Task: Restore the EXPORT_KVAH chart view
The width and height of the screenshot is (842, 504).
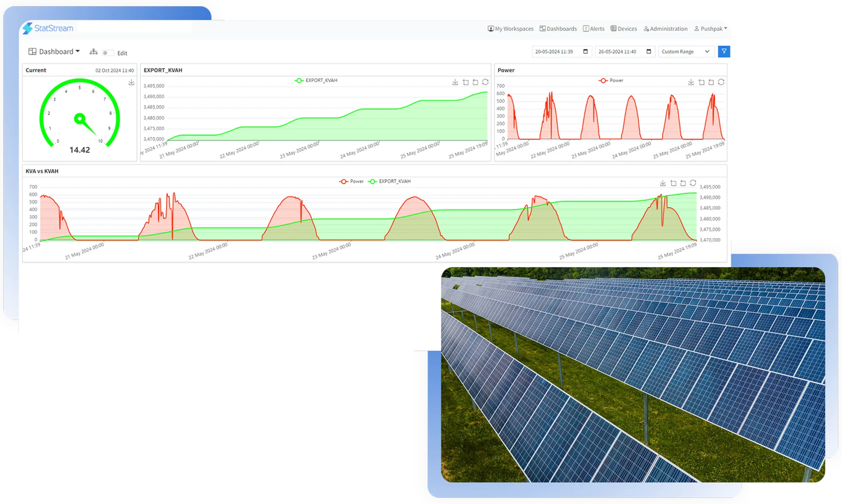Action: pyautogui.click(x=485, y=82)
